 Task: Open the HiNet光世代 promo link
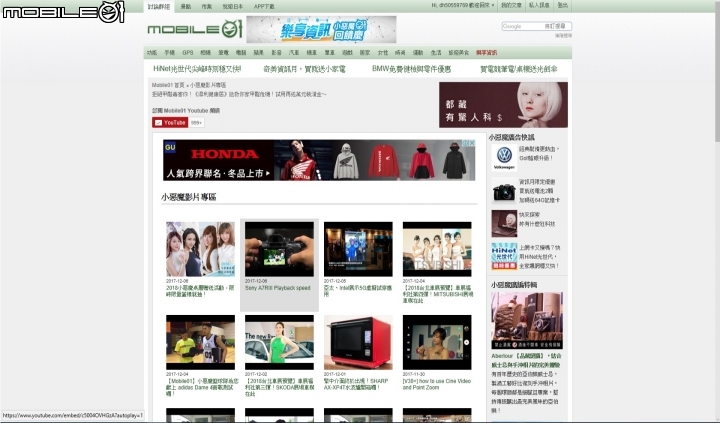point(197,69)
